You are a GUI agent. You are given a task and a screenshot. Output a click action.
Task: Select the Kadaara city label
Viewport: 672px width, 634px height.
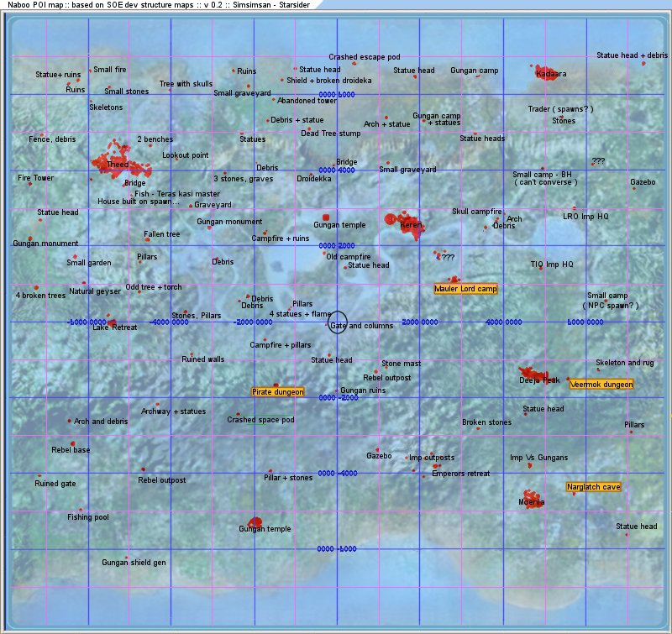point(551,74)
